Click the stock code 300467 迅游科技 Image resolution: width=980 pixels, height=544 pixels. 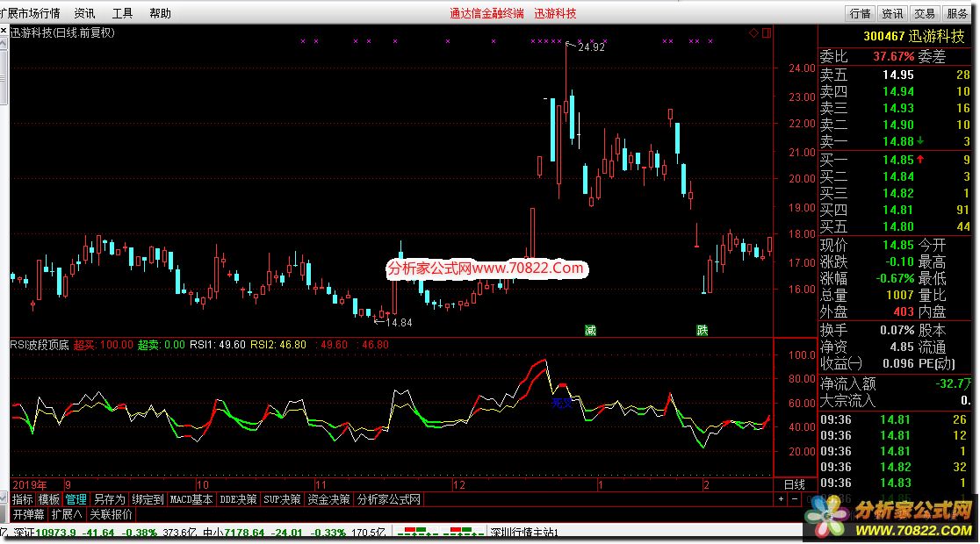click(914, 36)
